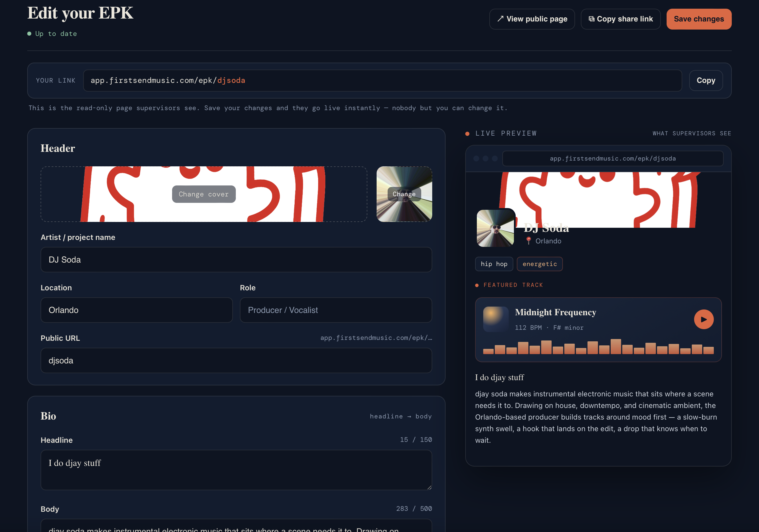
Task: Click the 15 / 150 headline counter
Action: coord(416,439)
